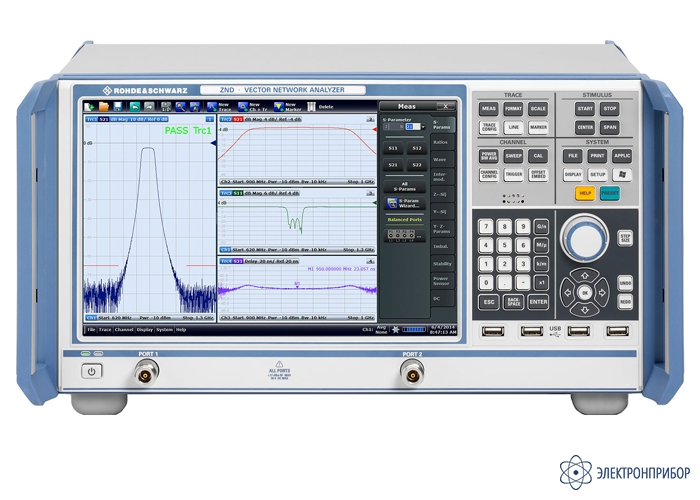Image resolution: width=700 pixels, height=500 pixels.
Task: Click the STEP SIZE key
Action: 625,238
